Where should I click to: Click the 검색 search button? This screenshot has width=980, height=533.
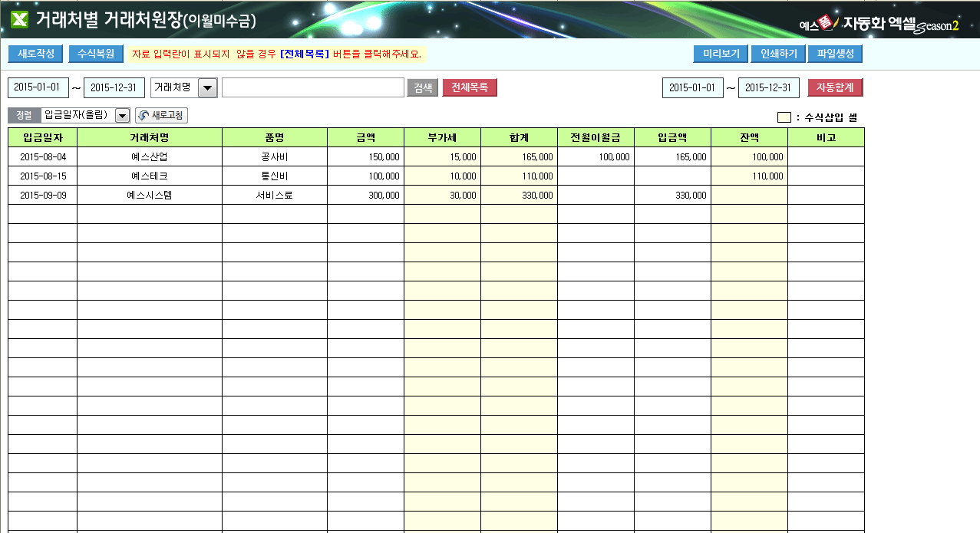422,87
